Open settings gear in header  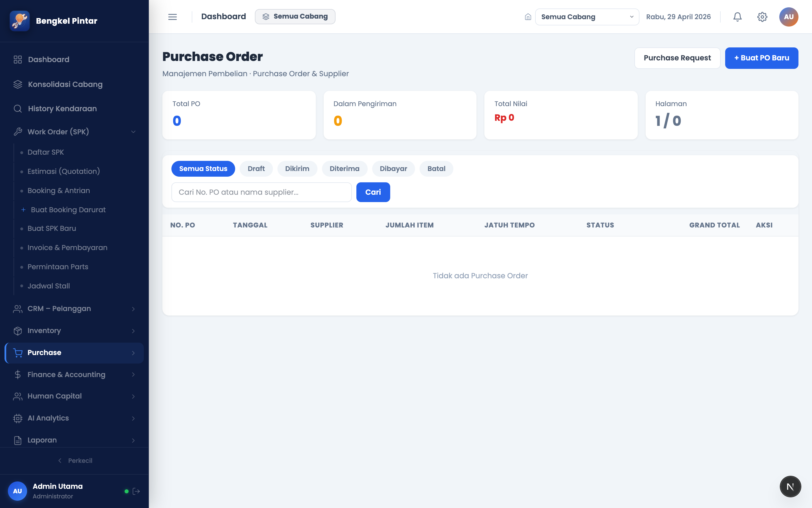point(762,17)
